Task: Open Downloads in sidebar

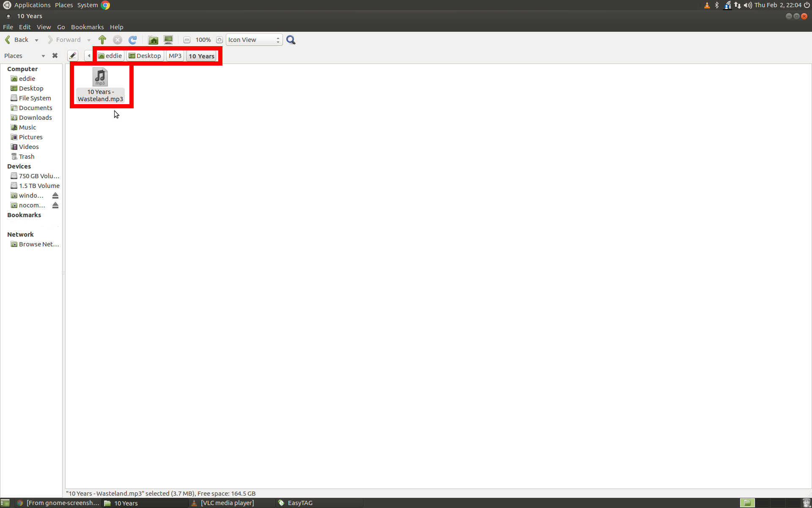Action: click(35, 118)
